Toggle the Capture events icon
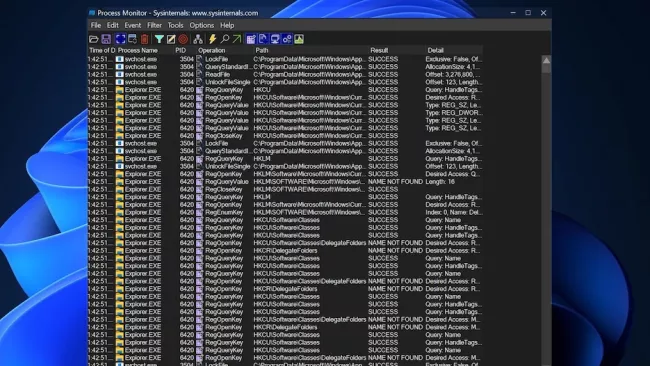 [120, 39]
